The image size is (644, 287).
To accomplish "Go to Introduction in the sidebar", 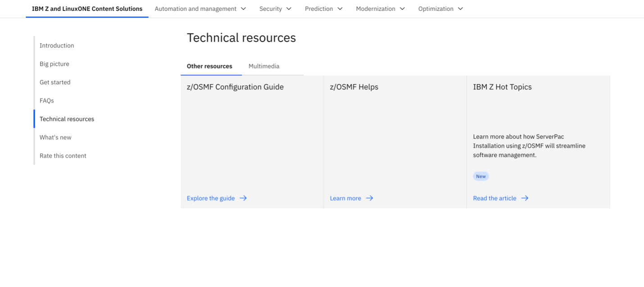I will pos(57,45).
